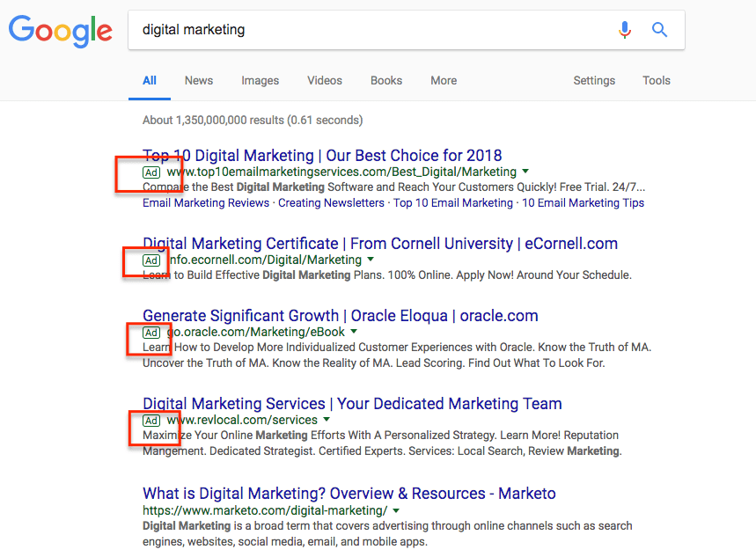
Task: Click the Ad badge beside ecornell.com URL
Action: point(151,260)
